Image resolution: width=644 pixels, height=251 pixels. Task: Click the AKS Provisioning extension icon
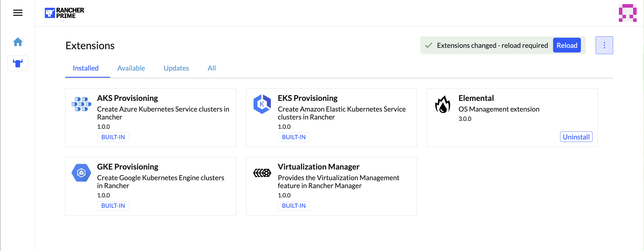[81, 104]
